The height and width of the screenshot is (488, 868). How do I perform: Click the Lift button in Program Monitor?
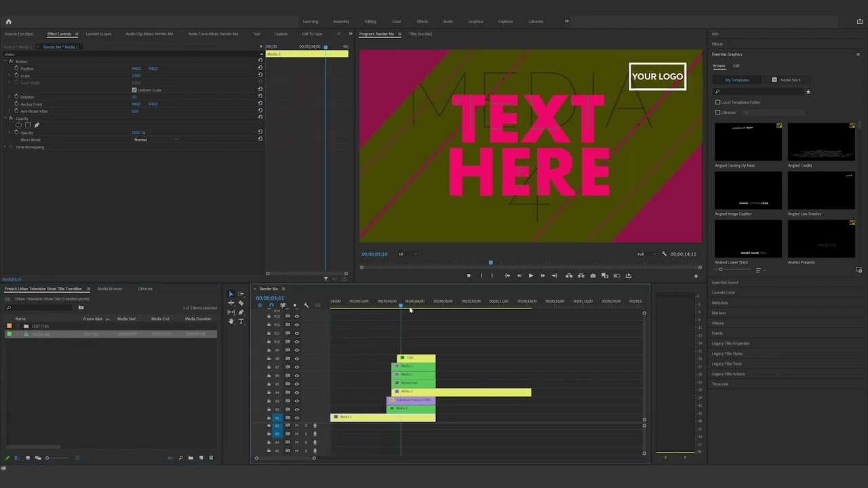[x=569, y=276]
